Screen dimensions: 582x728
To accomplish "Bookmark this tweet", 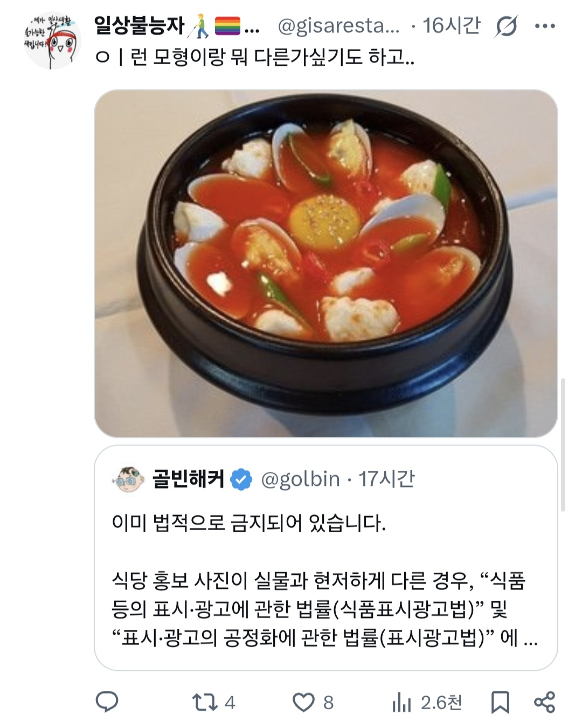I will [x=500, y=702].
